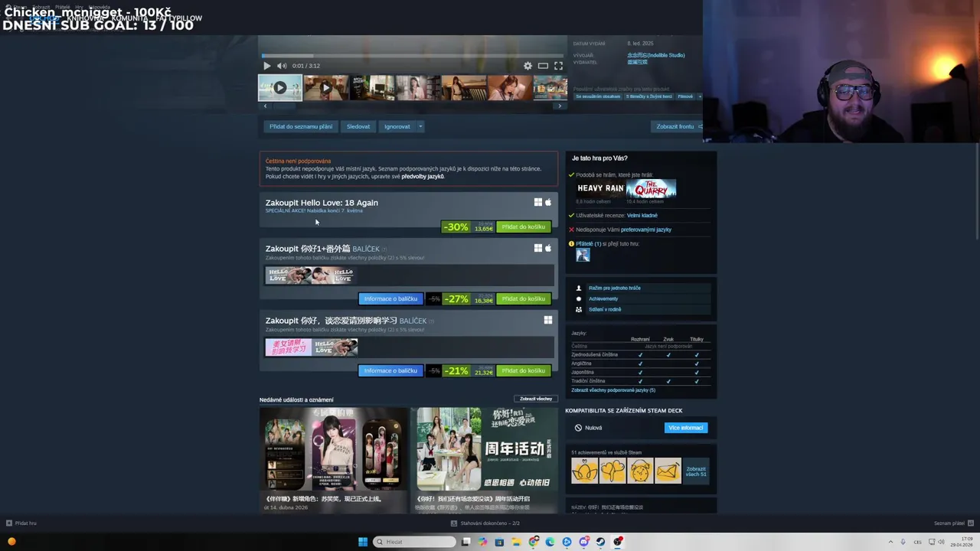The height and width of the screenshot is (551, 980).
Task: Click the Se sexuálním obsahem tag
Action: pyautogui.click(x=598, y=96)
